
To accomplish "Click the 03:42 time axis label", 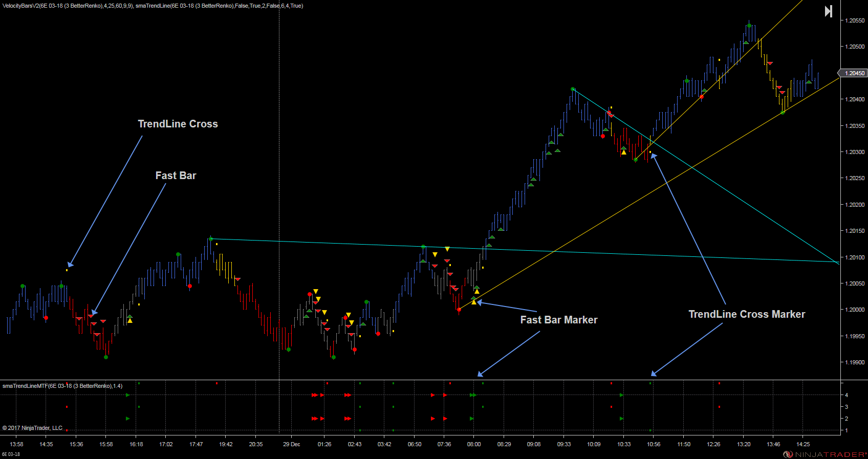I will tap(384, 444).
